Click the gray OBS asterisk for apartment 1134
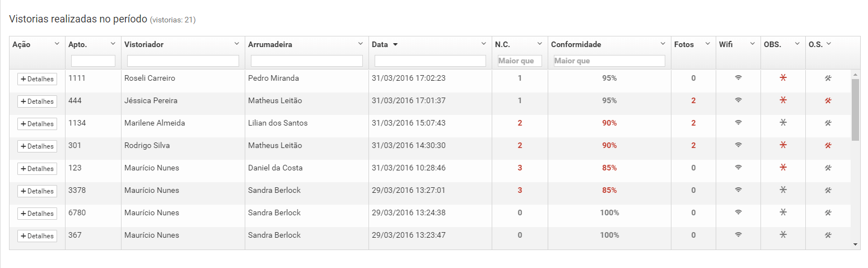 coord(783,123)
